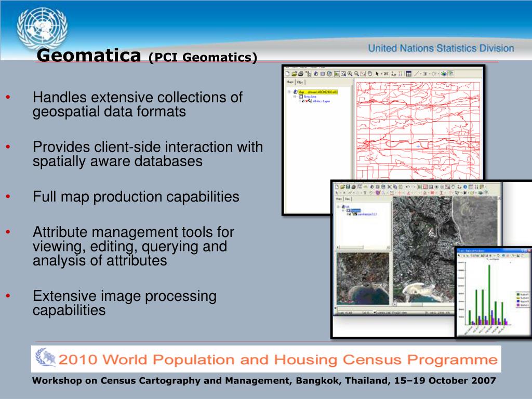This screenshot has height=399, width=532.
Task: Click Save disk icon in imagery window toolbar
Action: tap(348, 187)
